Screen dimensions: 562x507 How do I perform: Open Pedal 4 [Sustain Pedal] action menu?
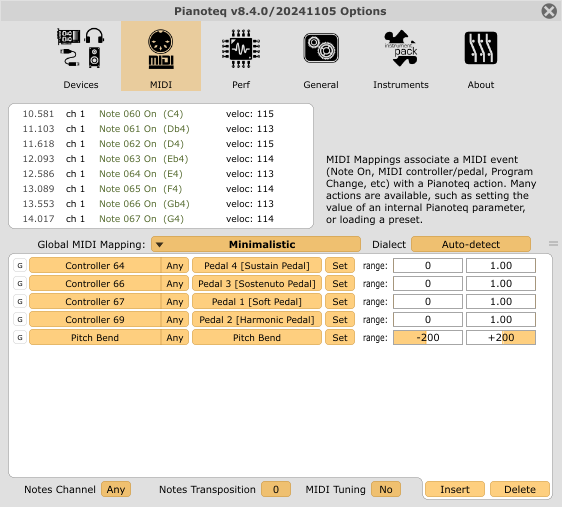[x=257, y=266]
